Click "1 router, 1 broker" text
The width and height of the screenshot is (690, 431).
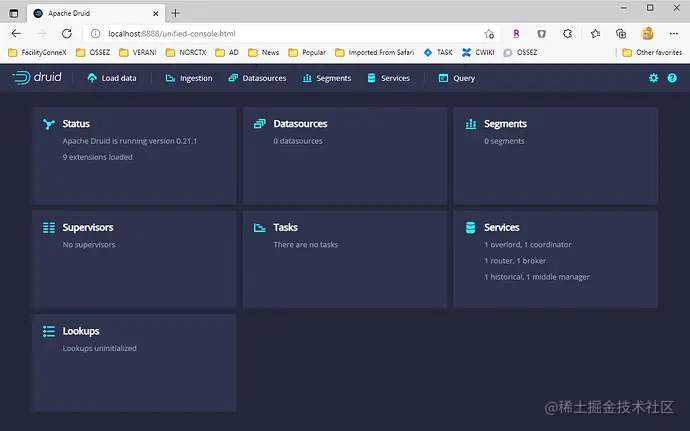coord(515,261)
